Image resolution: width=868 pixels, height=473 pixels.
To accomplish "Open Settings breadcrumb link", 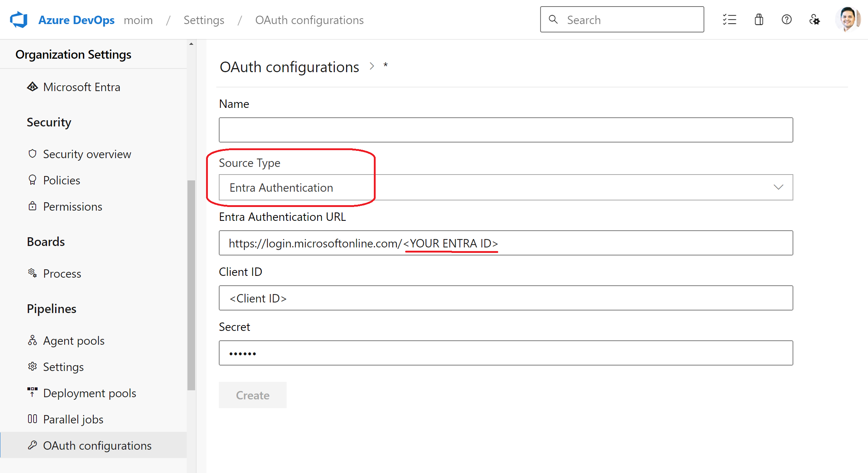I will [x=204, y=20].
